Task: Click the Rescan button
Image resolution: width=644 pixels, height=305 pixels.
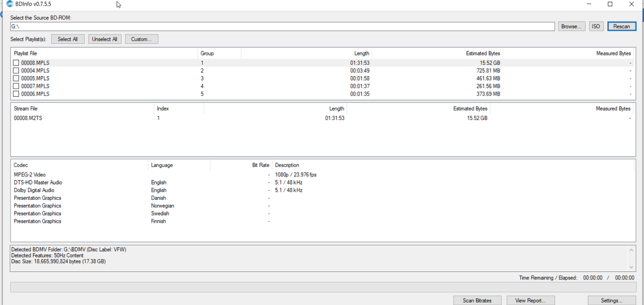Action: click(622, 26)
